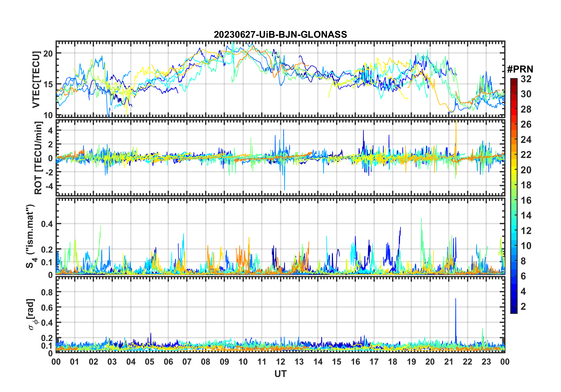The width and height of the screenshot is (561, 392).
Task: Click the colorbar tick label 24
Action: (526, 139)
